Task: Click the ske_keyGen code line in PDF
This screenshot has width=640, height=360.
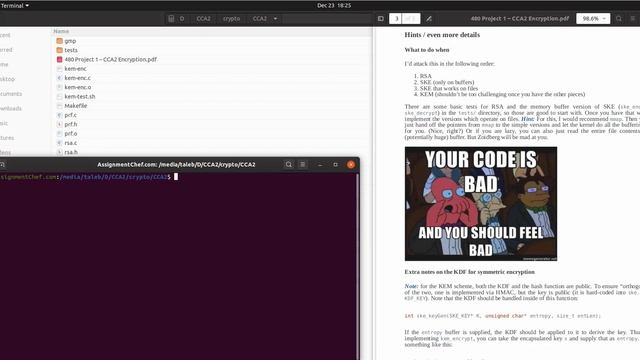Action: [502, 316]
